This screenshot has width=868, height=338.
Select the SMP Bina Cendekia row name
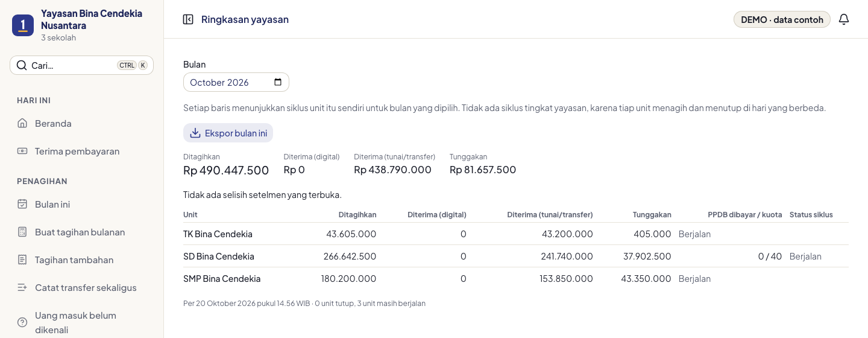(222, 278)
